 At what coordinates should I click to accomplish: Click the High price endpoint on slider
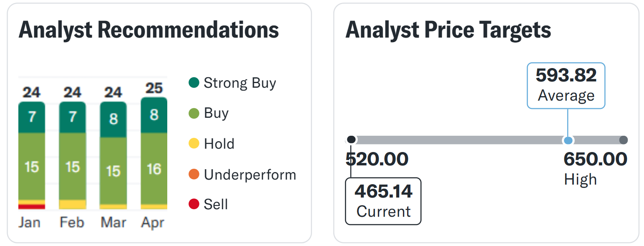tap(623, 140)
